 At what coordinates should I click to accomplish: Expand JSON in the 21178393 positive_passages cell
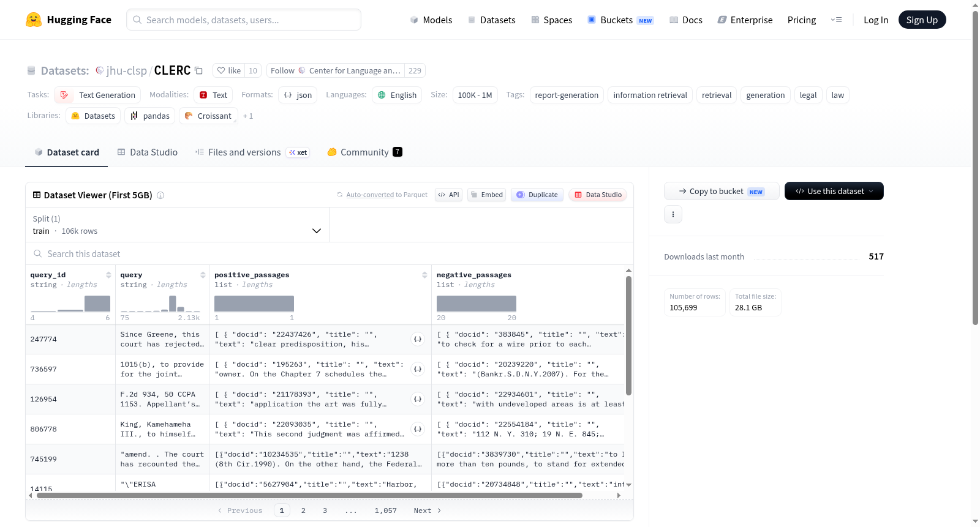pyautogui.click(x=418, y=399)
